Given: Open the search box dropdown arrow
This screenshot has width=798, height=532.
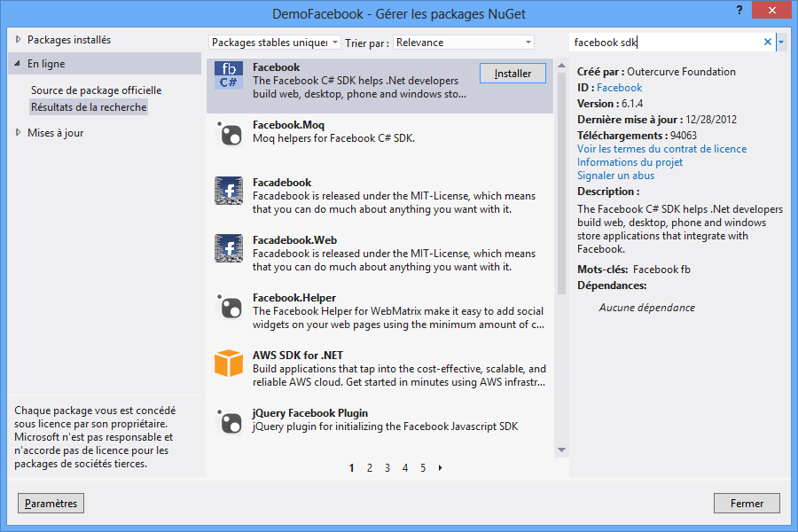Looking at the screenshot, I should 781,42.
